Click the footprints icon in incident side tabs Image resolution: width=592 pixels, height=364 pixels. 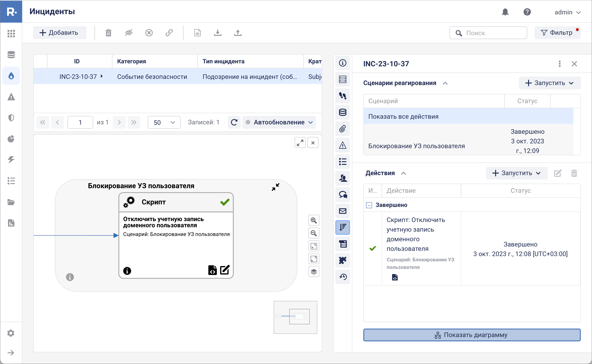click(342, 96)
